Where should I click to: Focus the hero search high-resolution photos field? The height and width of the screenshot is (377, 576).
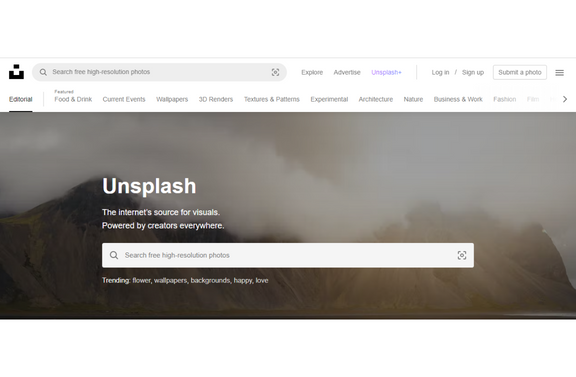[x=288, y=255]
